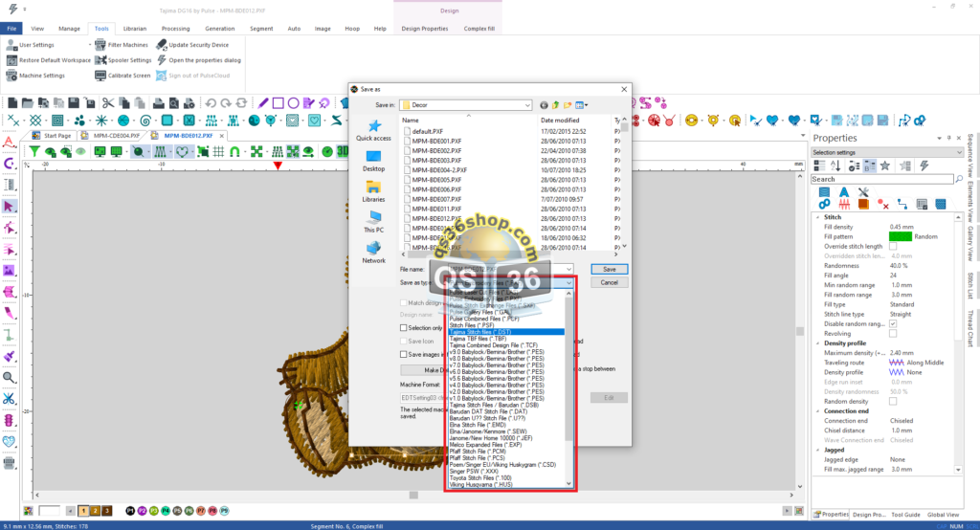980x530 pixels.
Task: Click the green filter funnel icon
Action: pyautogui.click(x=34, y=151)
